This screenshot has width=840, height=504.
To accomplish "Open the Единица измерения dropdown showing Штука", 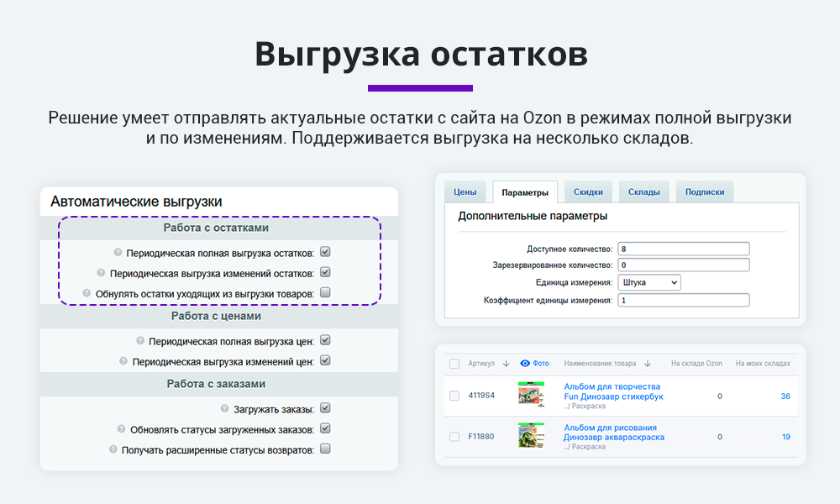I will (650, 282).
